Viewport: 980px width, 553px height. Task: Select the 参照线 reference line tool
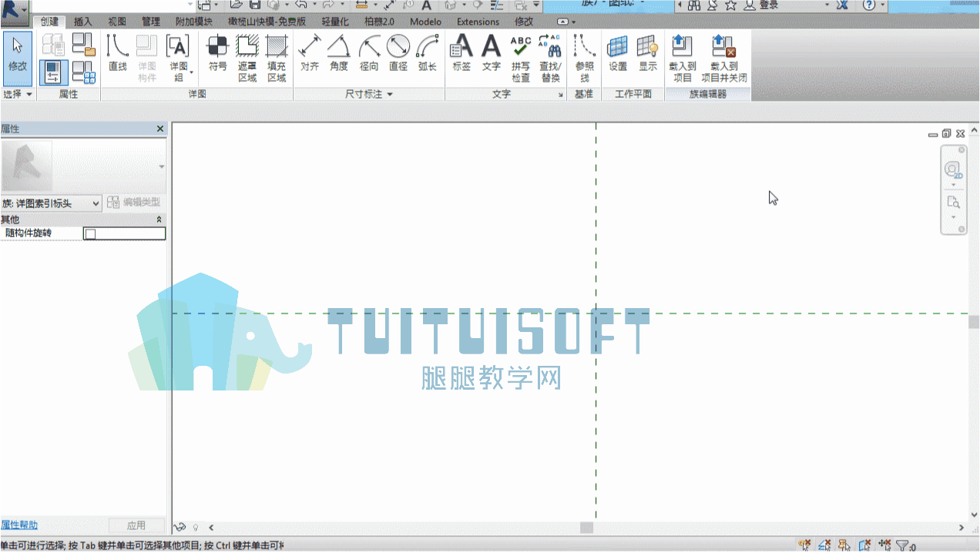(585, 59)
